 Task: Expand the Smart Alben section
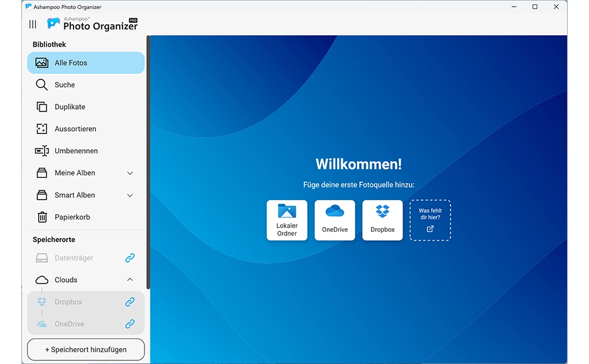click(x=129, y=195)
